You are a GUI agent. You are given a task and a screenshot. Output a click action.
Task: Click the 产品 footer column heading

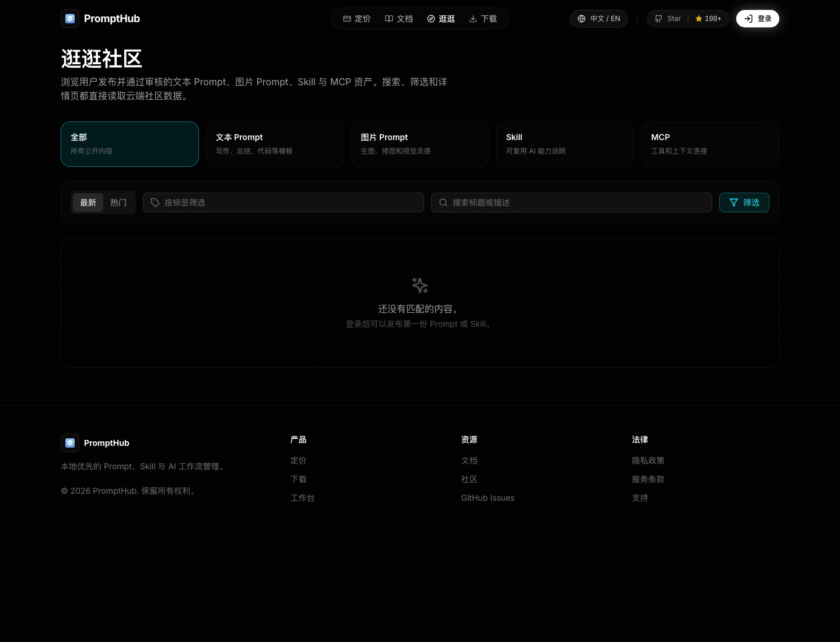click(x=299, y=439)
